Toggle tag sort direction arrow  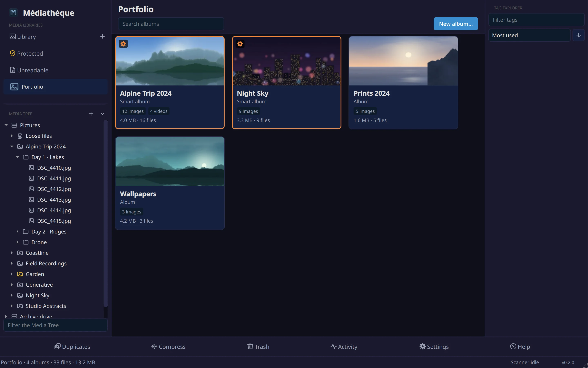coord(579,35)
